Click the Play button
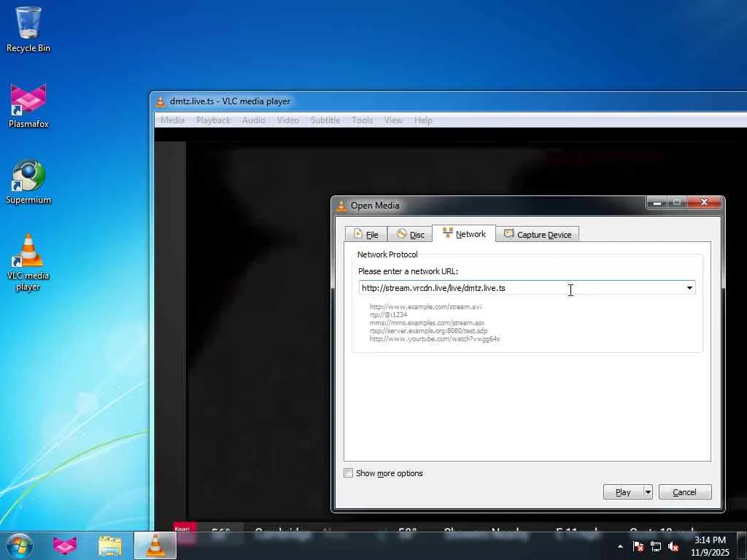 coord(623,492)
